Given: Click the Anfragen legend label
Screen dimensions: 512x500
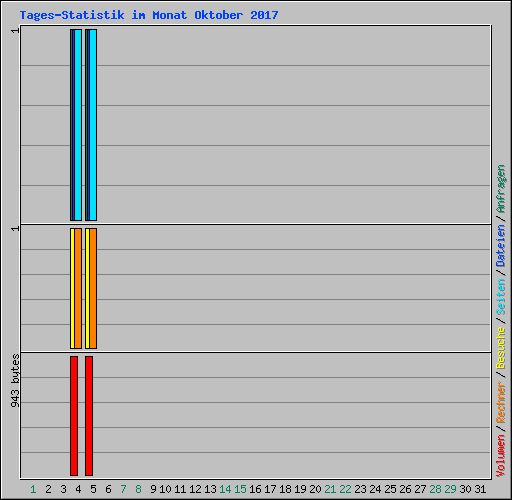Looking at the screenshot, I should click(501, 189).
